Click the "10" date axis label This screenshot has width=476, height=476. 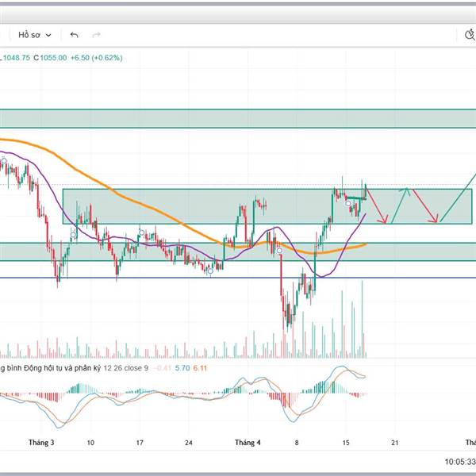(x=90, y=443)
